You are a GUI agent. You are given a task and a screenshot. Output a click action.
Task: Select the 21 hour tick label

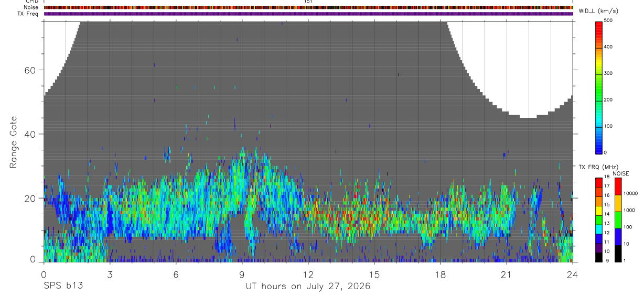(507, 274)
